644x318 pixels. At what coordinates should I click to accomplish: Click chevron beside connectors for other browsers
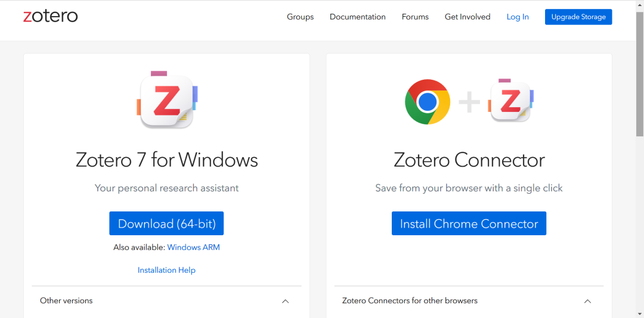tap(587, 301)
